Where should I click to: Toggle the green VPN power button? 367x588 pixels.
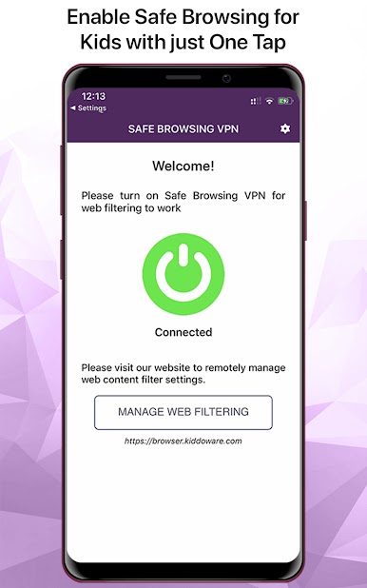[x=183, y=275]
